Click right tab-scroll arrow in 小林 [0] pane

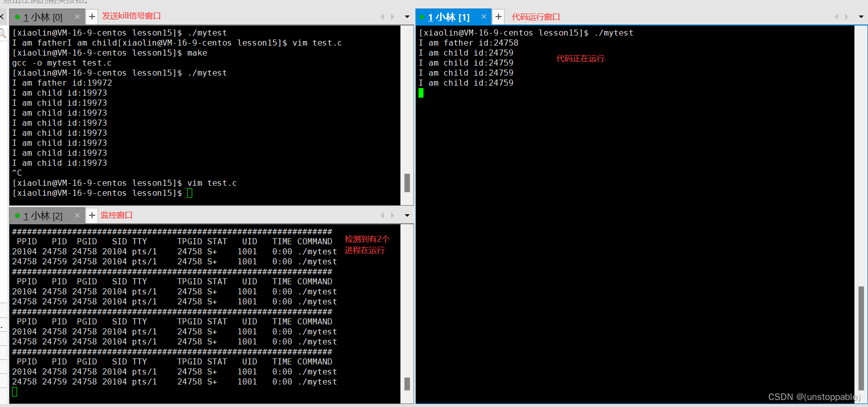(x=393, y=17)
